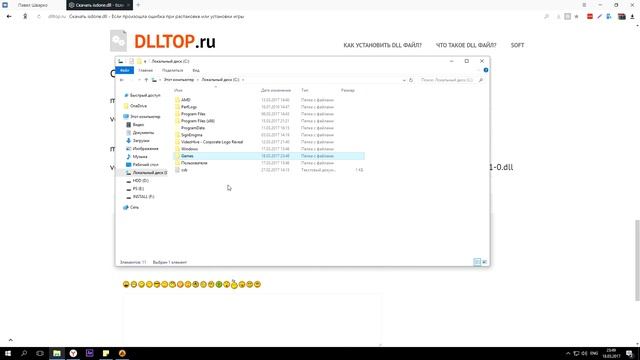Select Локальный диск (C:) in sidebar
Screen dimensions: 640x360
click(149, 173)
